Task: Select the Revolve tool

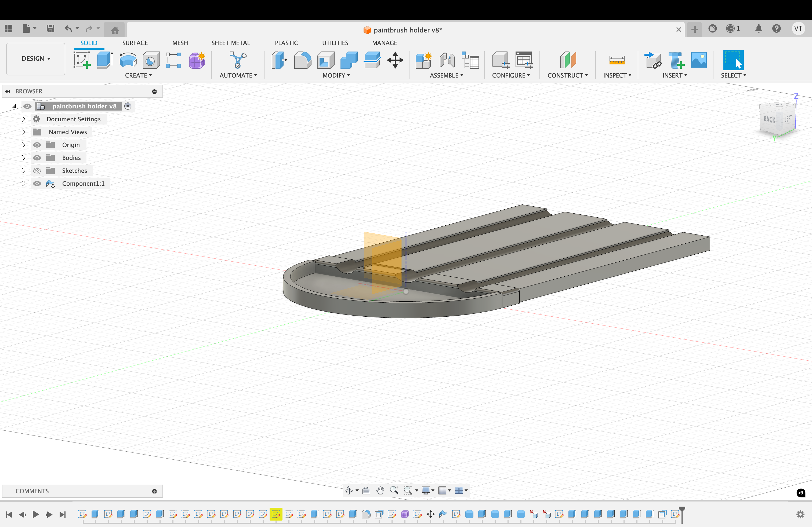Action: coord(128,60)
